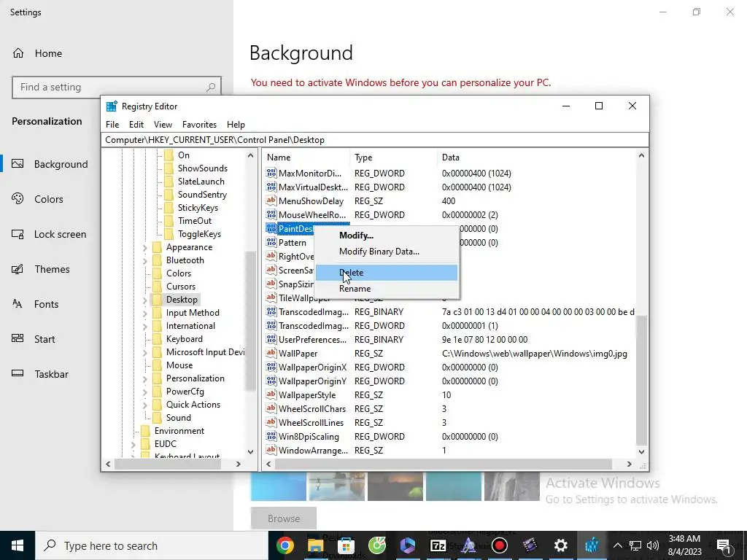Expand the Microsoft Input Devices key
The image size is (747, 560).
[x=145, y=352]
